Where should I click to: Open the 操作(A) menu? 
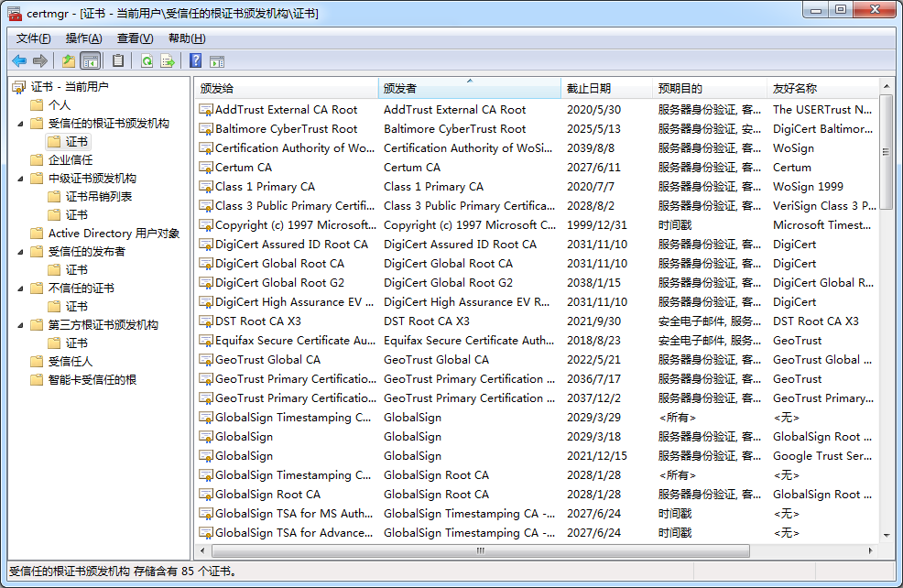[x=83, y=38]
